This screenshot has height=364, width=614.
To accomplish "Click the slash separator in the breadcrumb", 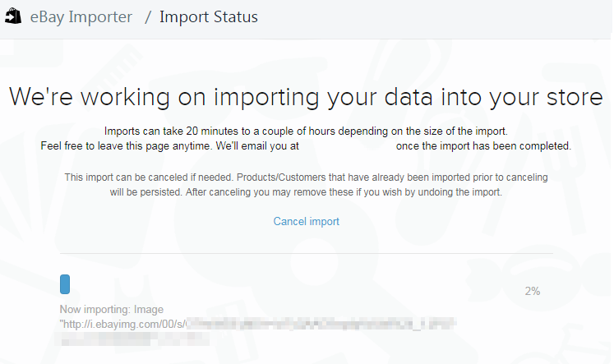I will [147, 17].
